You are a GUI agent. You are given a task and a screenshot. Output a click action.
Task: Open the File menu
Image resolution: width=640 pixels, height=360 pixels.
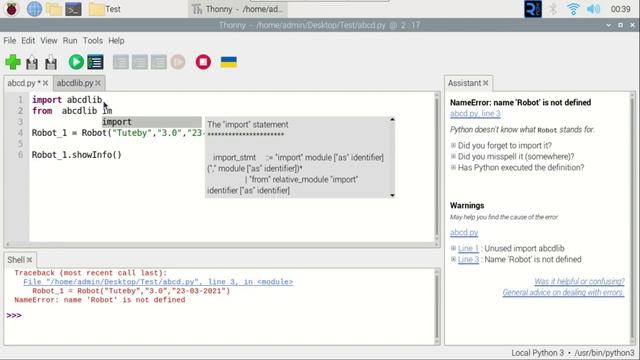point(9,40)
